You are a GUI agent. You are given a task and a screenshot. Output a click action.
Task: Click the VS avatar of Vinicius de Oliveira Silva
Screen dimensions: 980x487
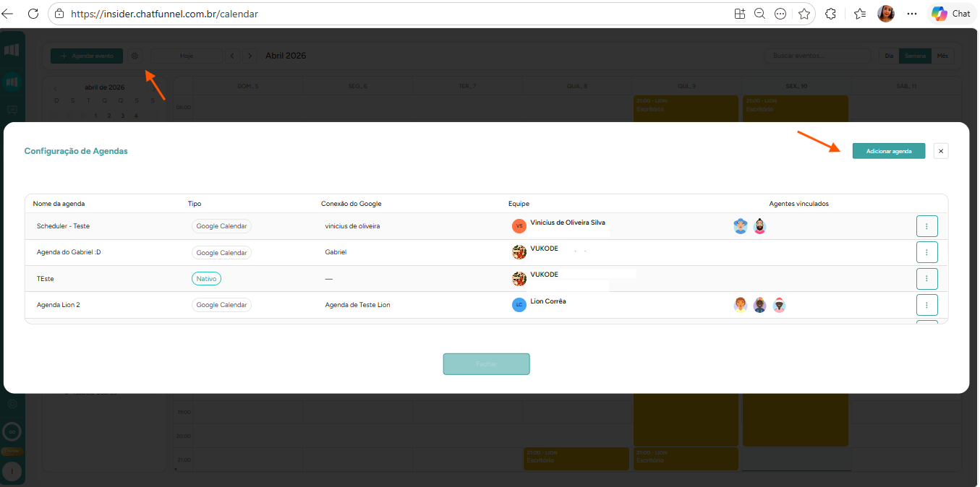pyautogui.click(x=519, y=226)
